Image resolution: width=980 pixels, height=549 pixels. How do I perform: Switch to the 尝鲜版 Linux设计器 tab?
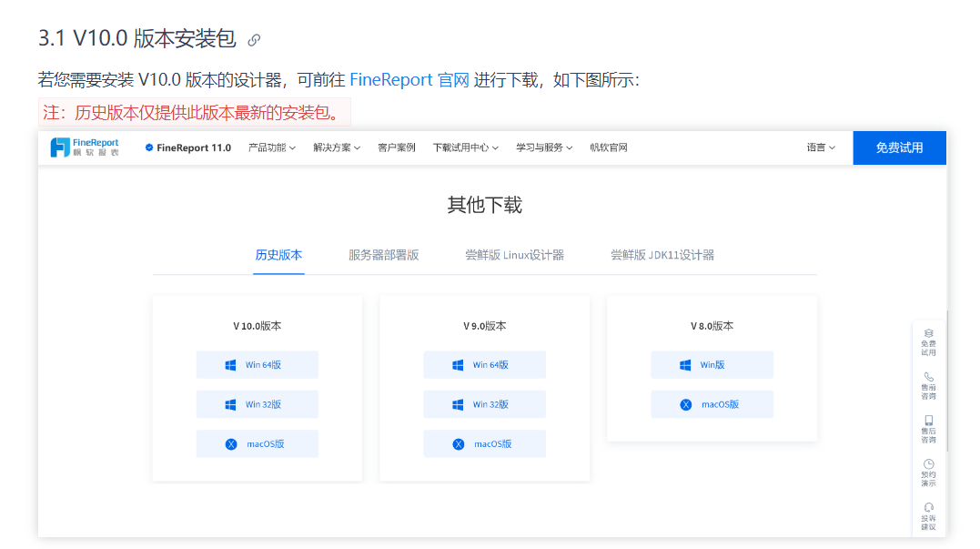pyautogui.click(x=514, y=255)
